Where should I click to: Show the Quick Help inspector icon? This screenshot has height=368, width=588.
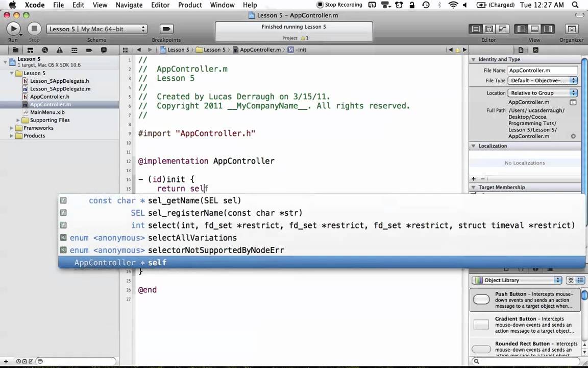point(535,50)
